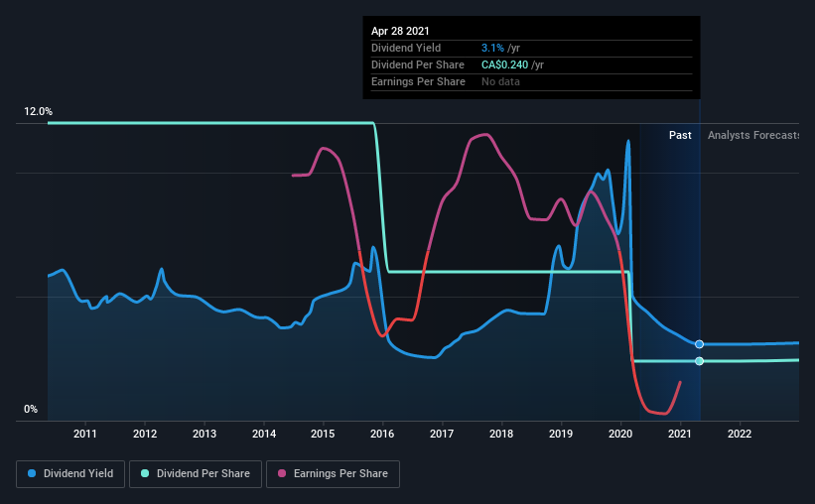Click the blue Dividend Yield data point marker

(x=699, y=344)
